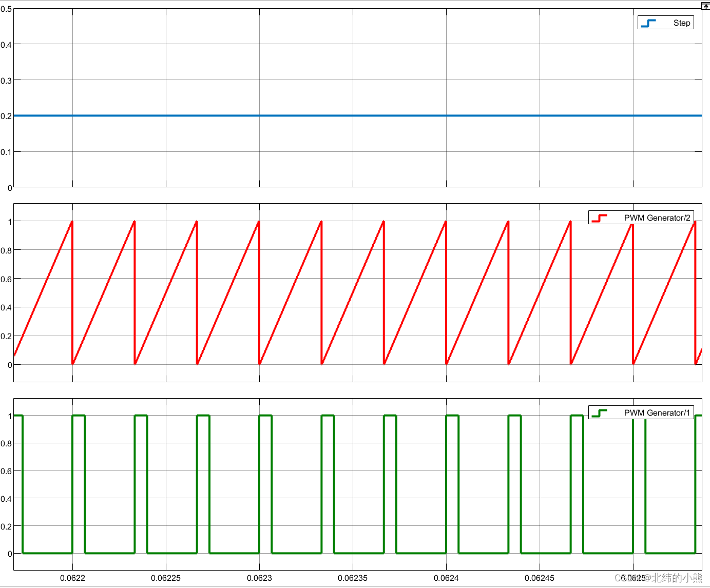Click the 0.2 tick label on top plot axis
710x588 pixels.
[6, 115]
